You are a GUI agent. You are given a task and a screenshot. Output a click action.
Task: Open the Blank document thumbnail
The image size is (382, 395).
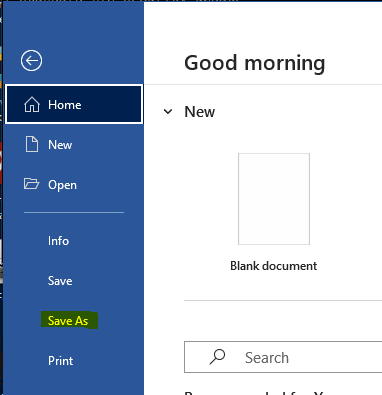[x=274, y=199]
